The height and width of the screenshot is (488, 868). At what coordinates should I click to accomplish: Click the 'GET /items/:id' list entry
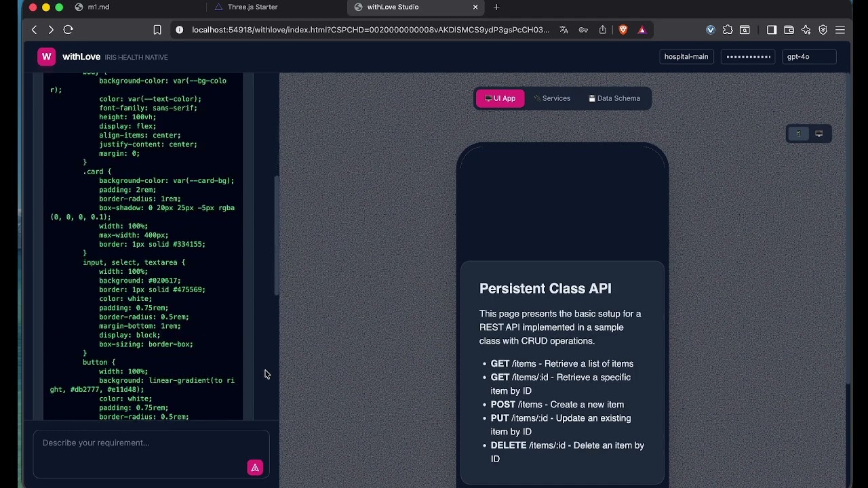tap(561, 384)
